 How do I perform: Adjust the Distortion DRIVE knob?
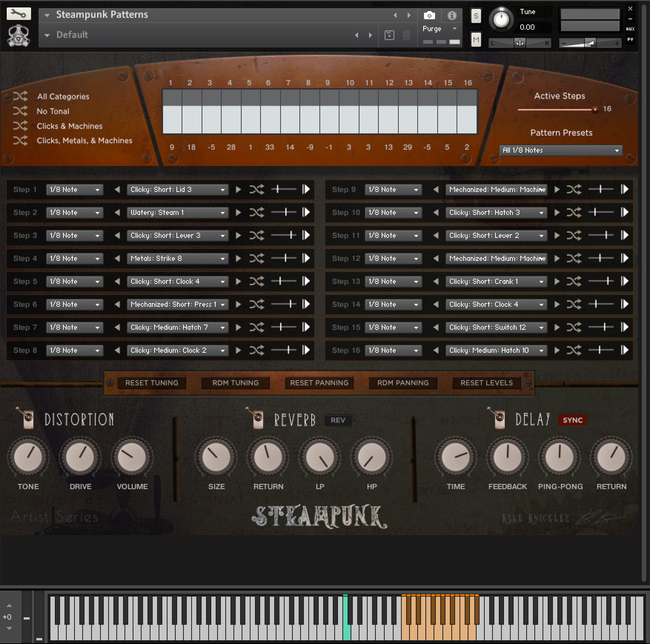pyautogui.click(x=80, y=457)
